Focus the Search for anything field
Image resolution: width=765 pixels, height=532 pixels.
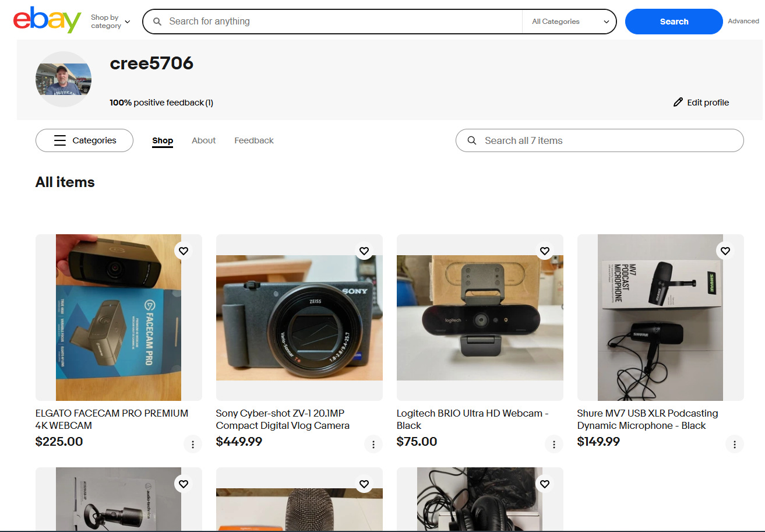click(x=332, y=22)
